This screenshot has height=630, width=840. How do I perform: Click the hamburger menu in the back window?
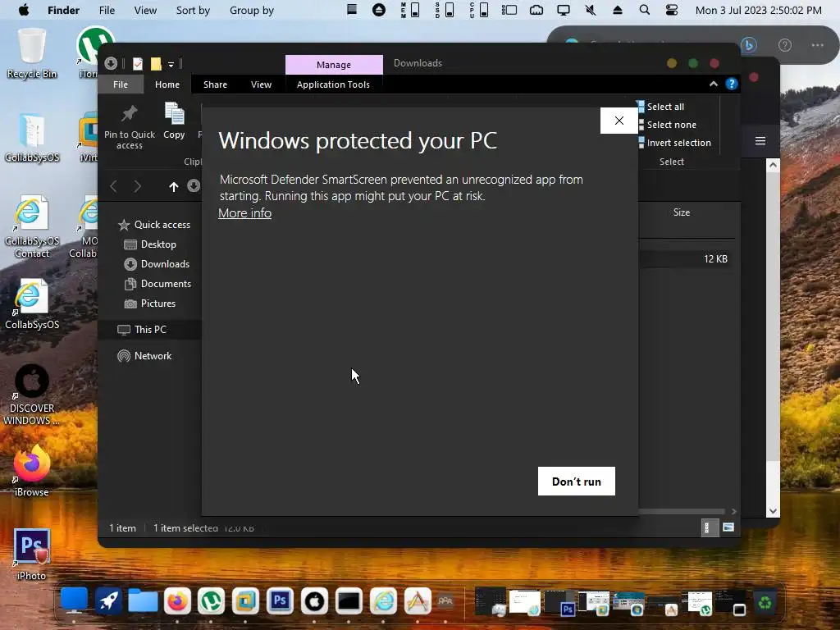760,141
